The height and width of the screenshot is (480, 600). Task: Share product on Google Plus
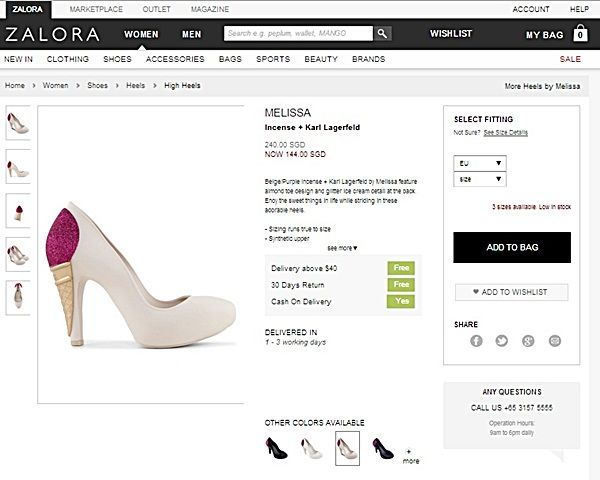pyautogui.click(x=528, y=341)
